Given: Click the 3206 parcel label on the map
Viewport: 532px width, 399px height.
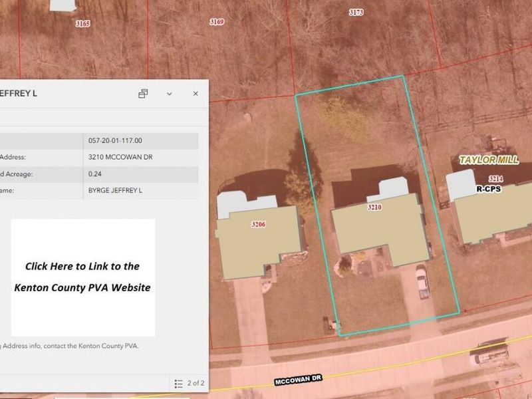Looking at the screenshot, I should pyautogui.click(x=259, y=225).
